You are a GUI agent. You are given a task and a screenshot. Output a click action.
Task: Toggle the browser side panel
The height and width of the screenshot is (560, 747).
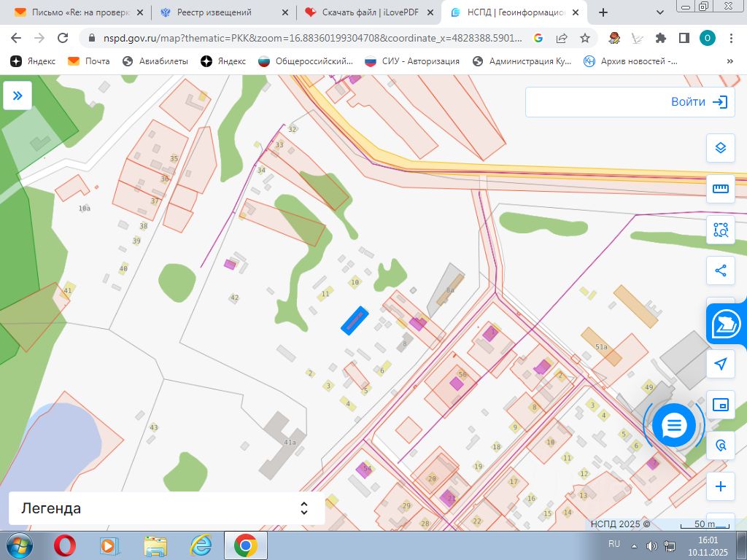684,38
